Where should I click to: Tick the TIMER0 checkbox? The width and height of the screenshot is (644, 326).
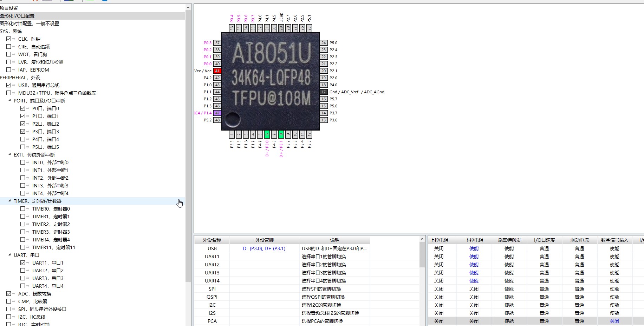pyautogui.click(x=23, y=209)
